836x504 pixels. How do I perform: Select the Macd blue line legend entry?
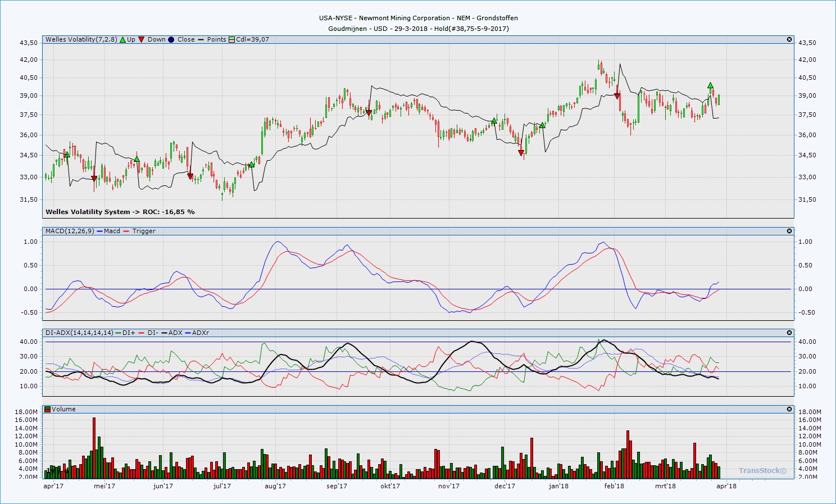pos(109,231)
